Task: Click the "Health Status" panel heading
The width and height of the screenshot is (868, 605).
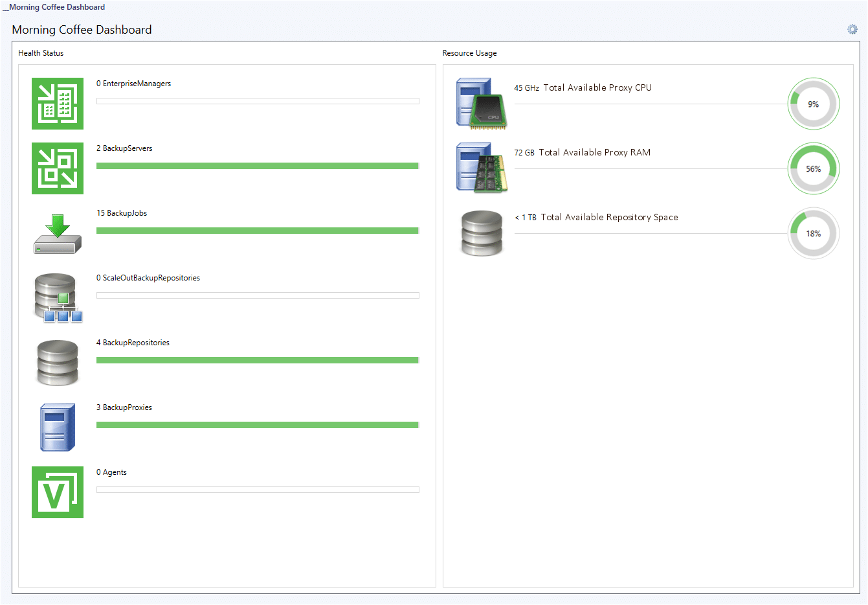Action: [x=41, y=53]
